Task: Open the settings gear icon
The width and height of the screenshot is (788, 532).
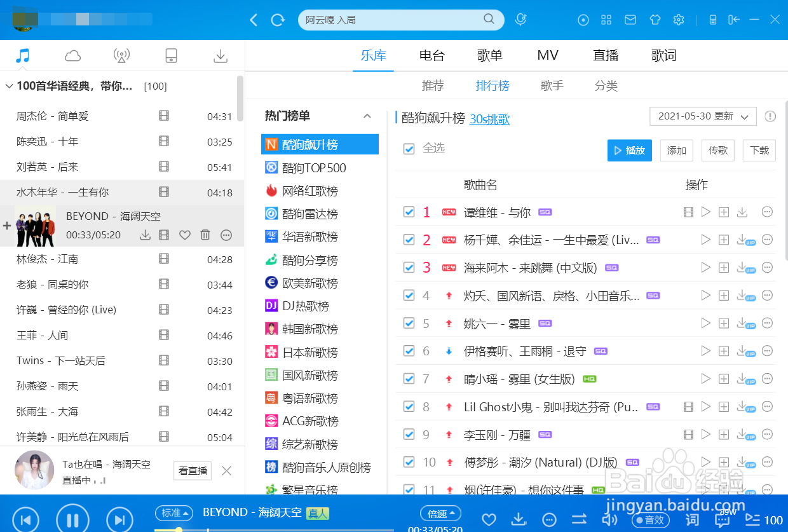Action: click(679, 20)
